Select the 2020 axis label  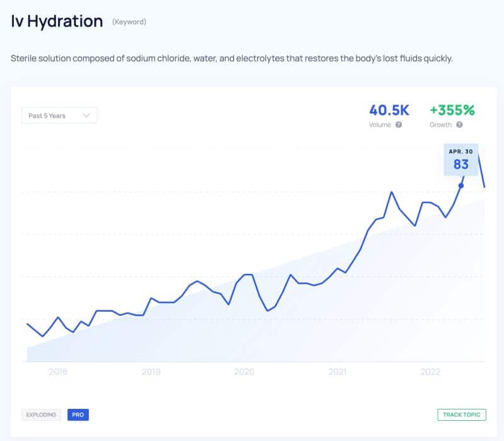[244, 372]
